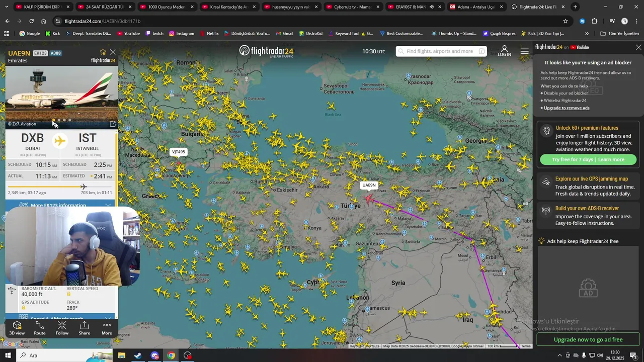Switch to husamyuyu yayın browser tab
Image resolution: width=644 pixels, height=362 pixels.
click(x=290, y=7)
